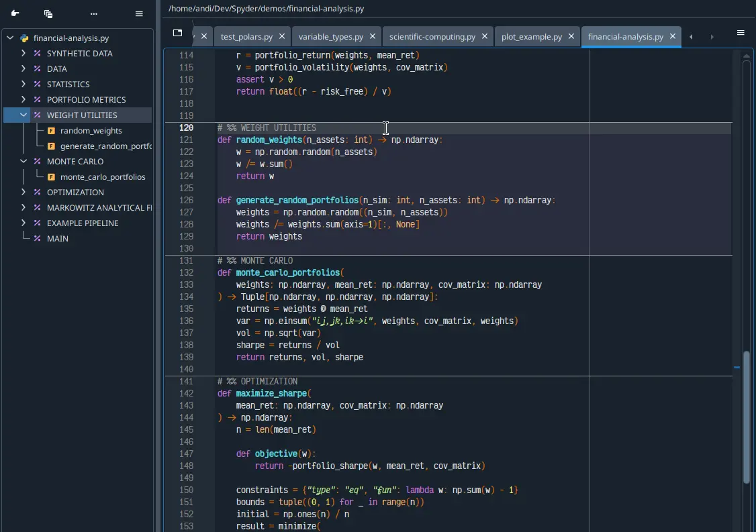
Task: Click the cell icon beside DATA
Action: (x=37, y=69)
